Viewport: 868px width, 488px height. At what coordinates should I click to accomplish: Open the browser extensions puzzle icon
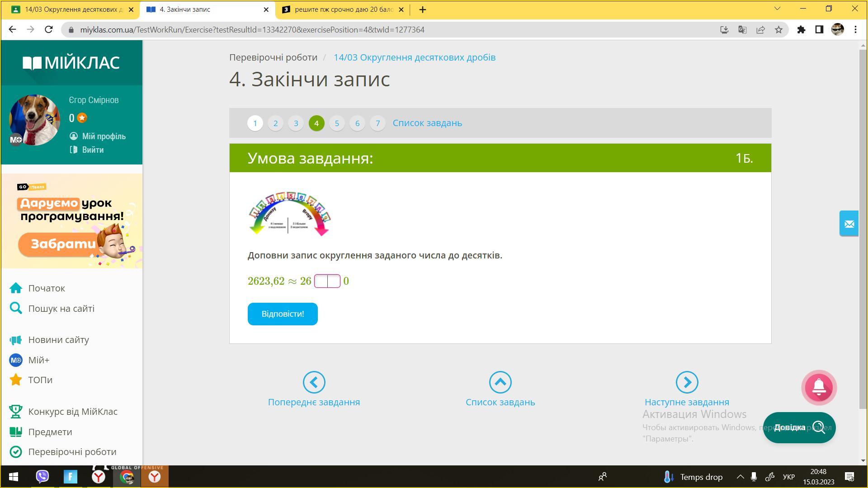pos(801,30)
